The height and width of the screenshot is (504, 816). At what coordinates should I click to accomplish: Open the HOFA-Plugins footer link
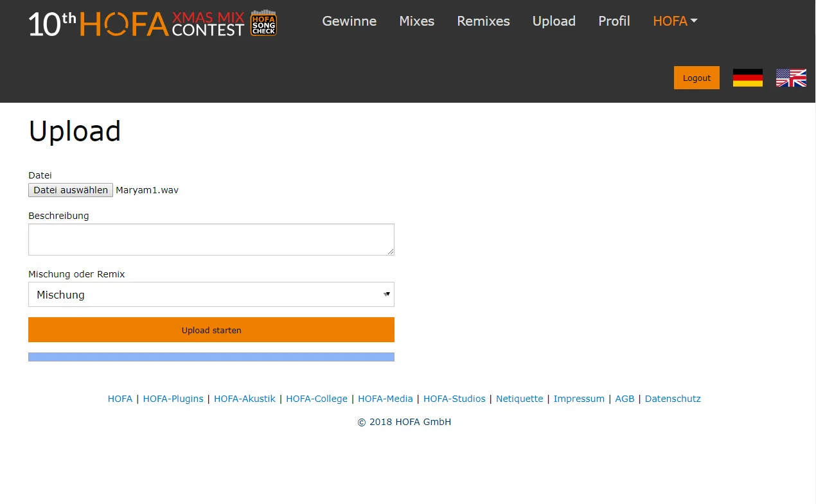click(173, 399)
